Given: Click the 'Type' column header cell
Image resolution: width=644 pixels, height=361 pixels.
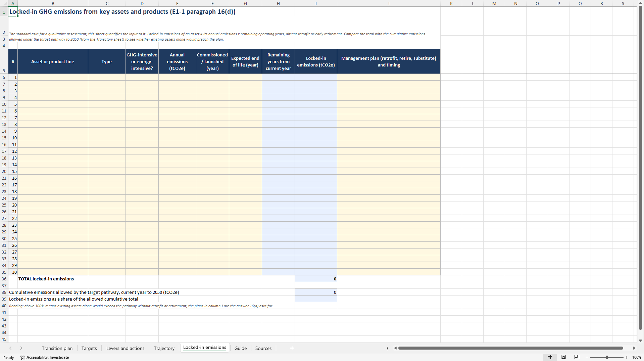Looking at the screenshot, I should (x=107, y=61).
